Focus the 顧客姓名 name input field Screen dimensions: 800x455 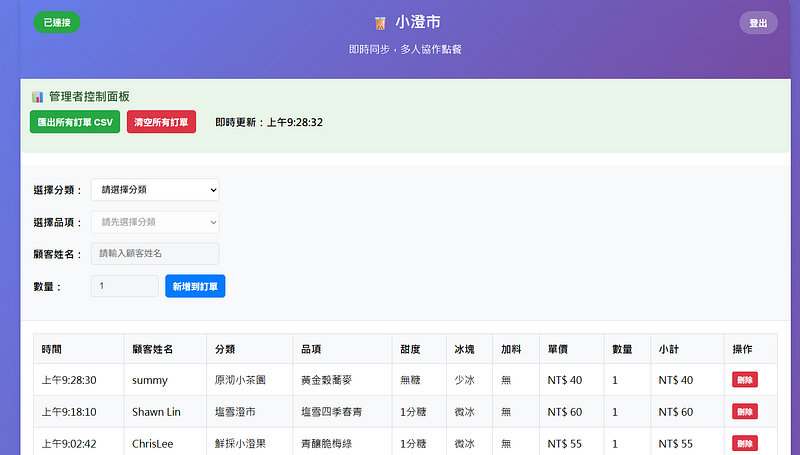coord(155,254)
